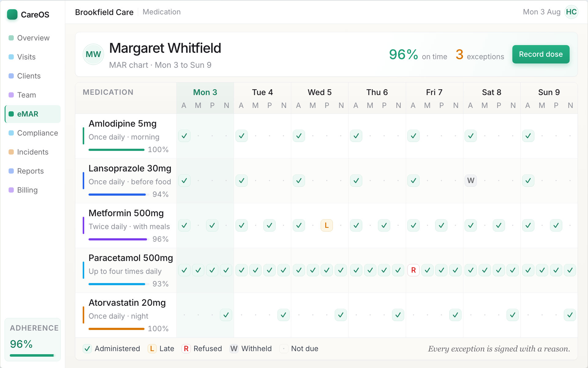Open the Withheld marker on Lansoprazole Saturday
Viewport: 588px width, 368px height.
tap(471, 181)
